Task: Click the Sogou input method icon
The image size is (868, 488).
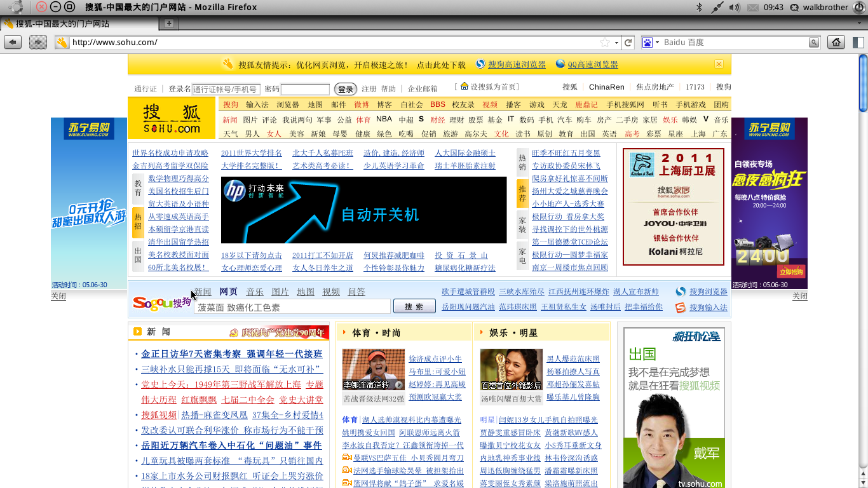Action: coord(681,308)
